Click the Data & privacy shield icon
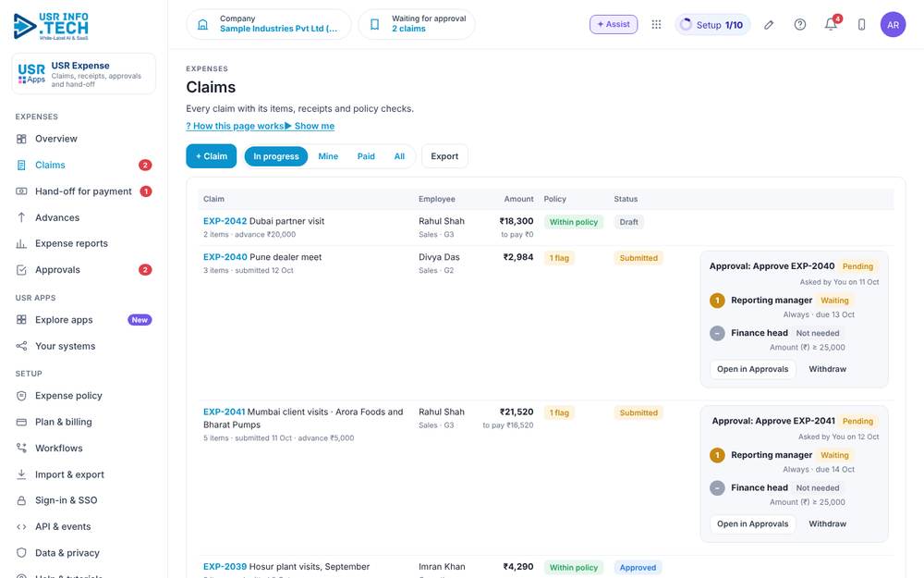The image size is (924, 578). pyautogui.click(x=21, y=553)
